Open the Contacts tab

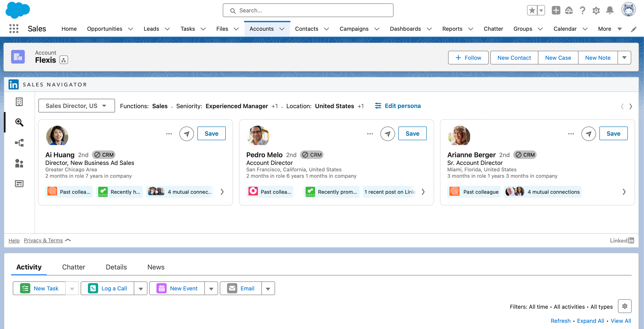[x=306, y=29]
